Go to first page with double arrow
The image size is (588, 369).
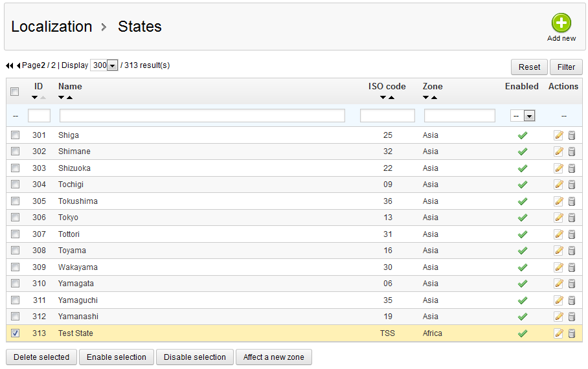(x=9, y=66)
